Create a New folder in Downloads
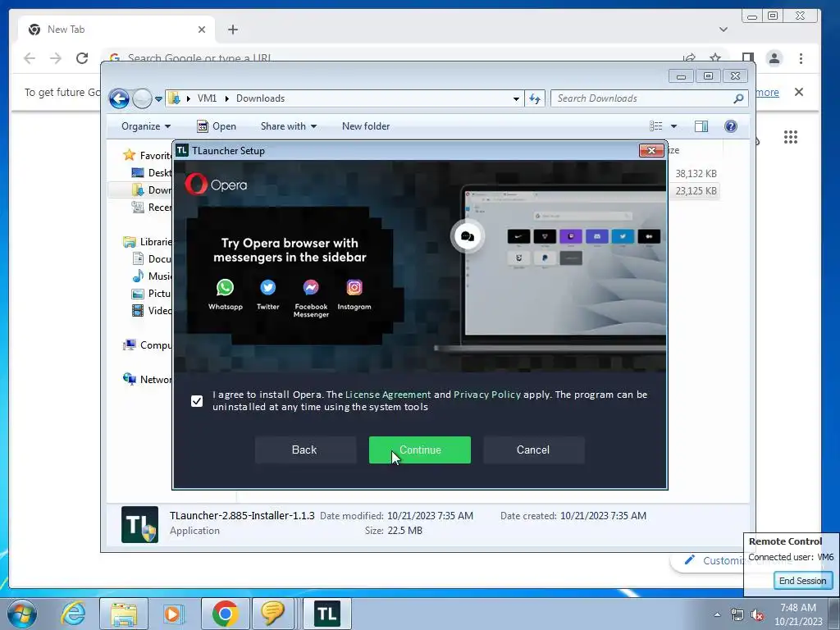The height and width of the screenshot is (630, 840). 366,126
